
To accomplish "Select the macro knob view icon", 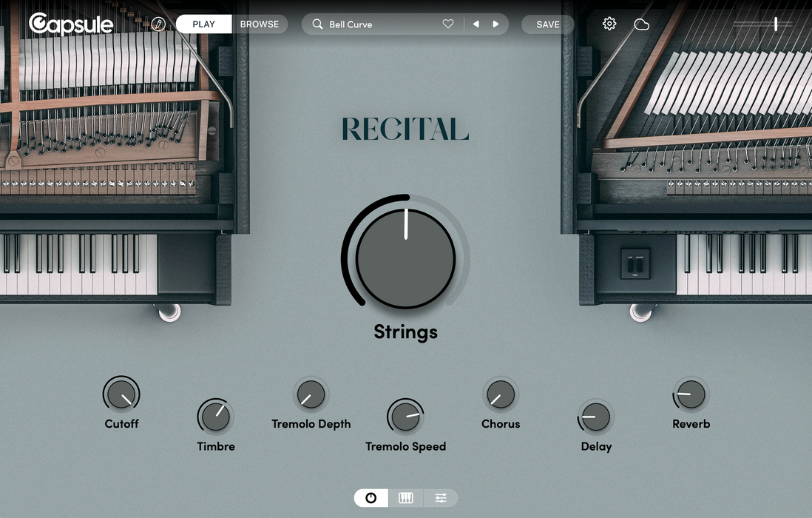I will tap(371, 498).
